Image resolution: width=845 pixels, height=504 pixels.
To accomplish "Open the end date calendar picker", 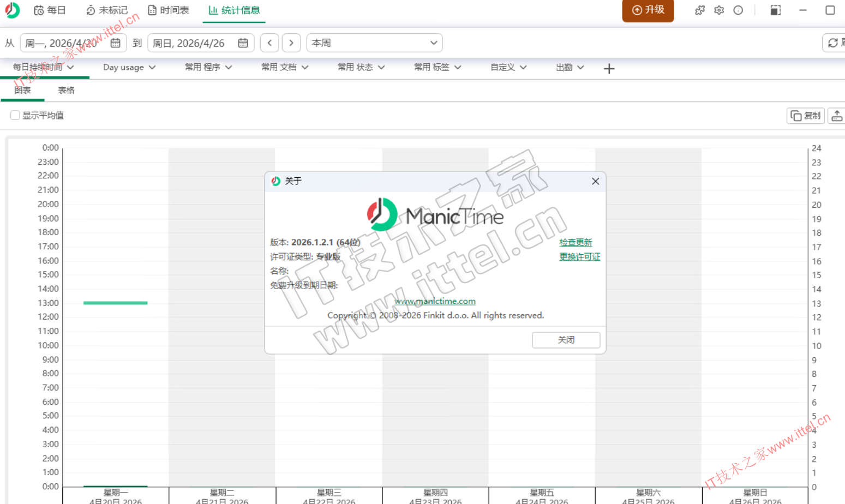I will click(x=243, y=43).
